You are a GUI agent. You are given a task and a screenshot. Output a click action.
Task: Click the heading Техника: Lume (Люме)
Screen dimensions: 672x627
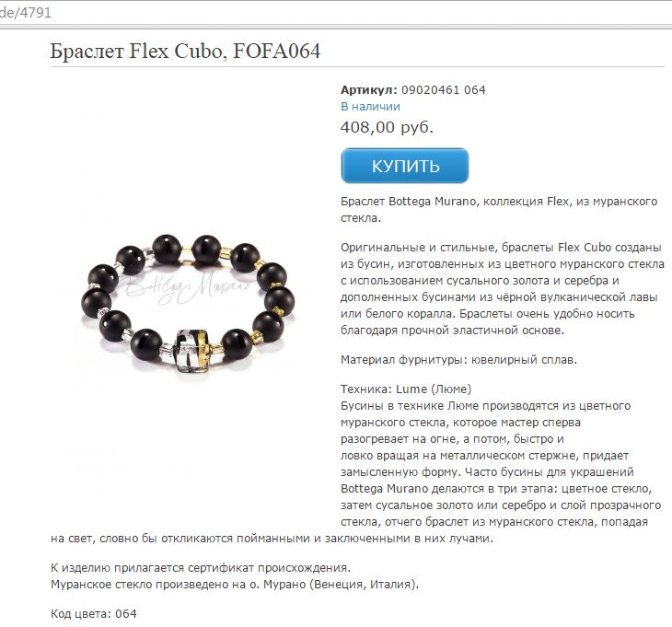click(406, 389)
